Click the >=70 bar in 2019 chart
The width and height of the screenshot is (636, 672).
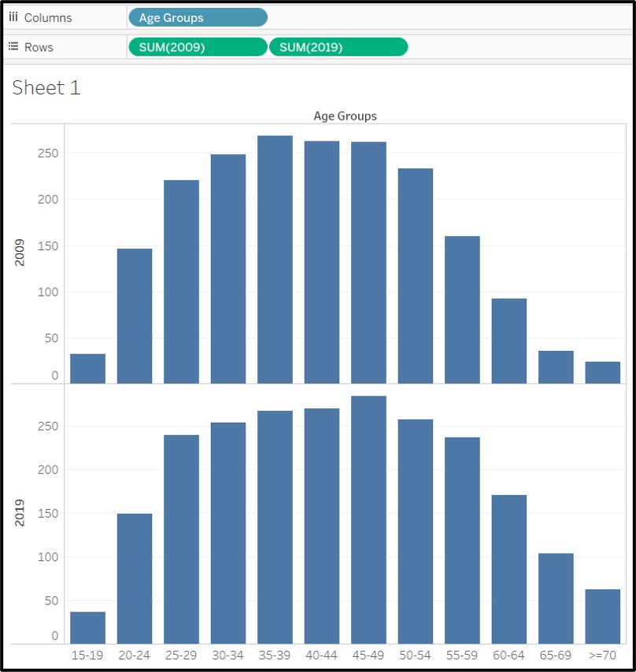tap(602, 616)
